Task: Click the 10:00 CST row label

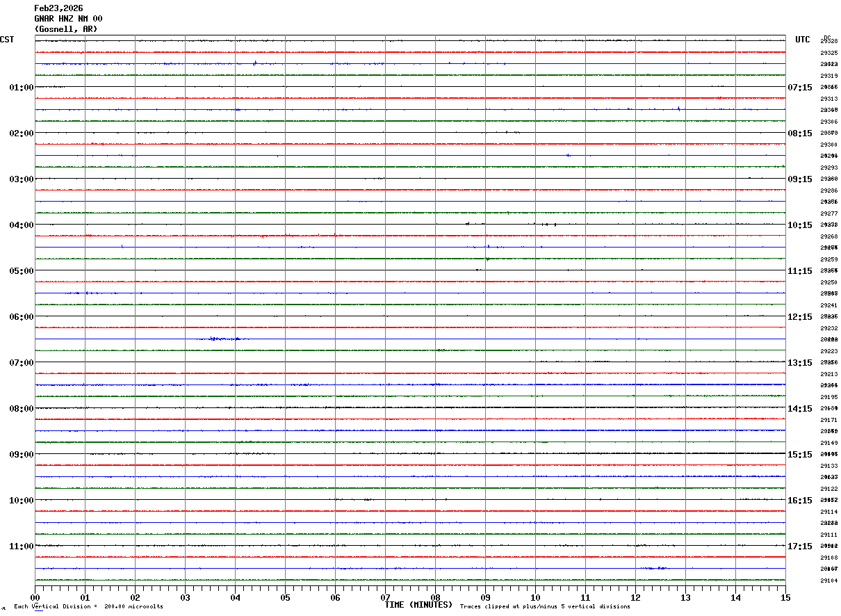Action: pyautogui.click(x=22, y=500)
